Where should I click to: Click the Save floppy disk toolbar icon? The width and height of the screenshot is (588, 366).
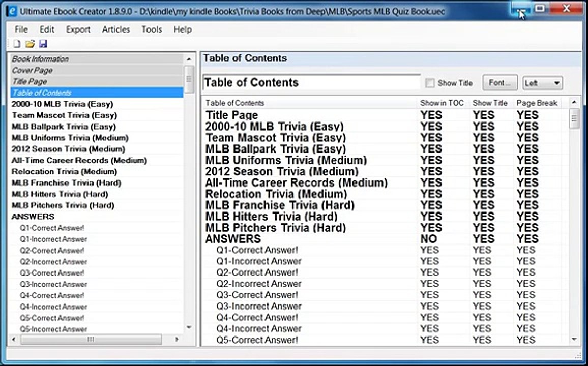(x=43, y=44)
